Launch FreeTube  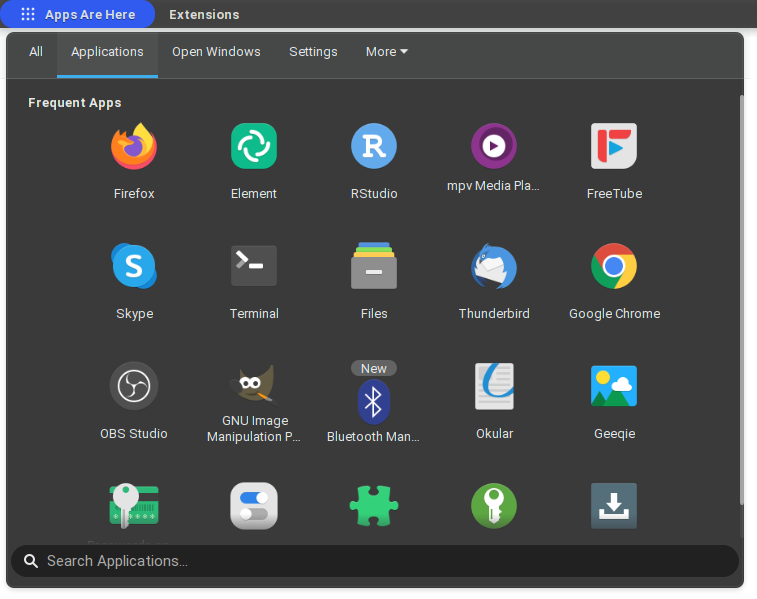[614, 146]
